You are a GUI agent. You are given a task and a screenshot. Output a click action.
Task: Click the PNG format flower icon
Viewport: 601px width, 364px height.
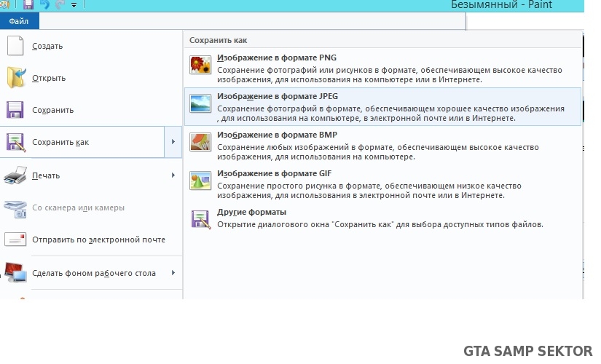tap(200, 64)
